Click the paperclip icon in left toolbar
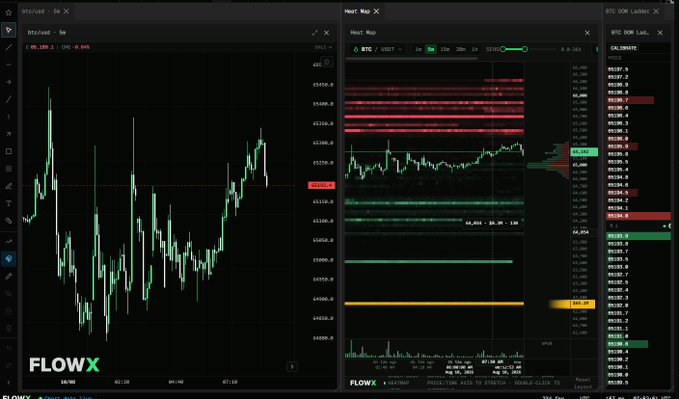 pyautogui.click(x=9, y=221)
